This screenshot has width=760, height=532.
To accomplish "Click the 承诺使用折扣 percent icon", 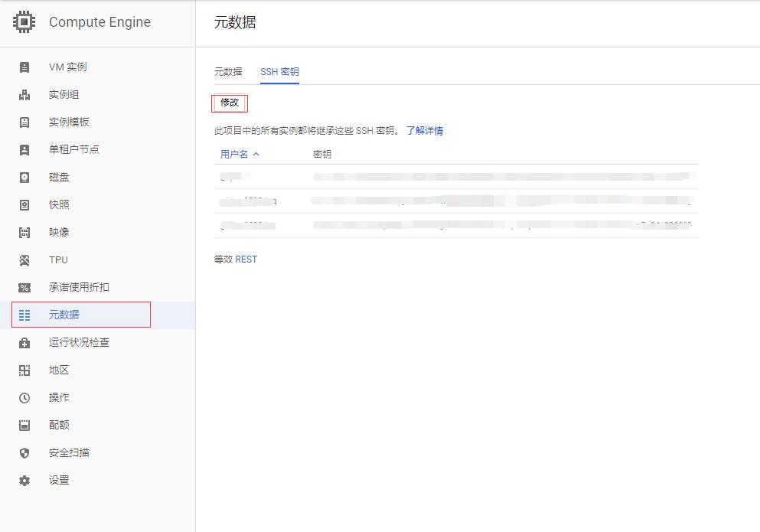I will coord(24,288).
